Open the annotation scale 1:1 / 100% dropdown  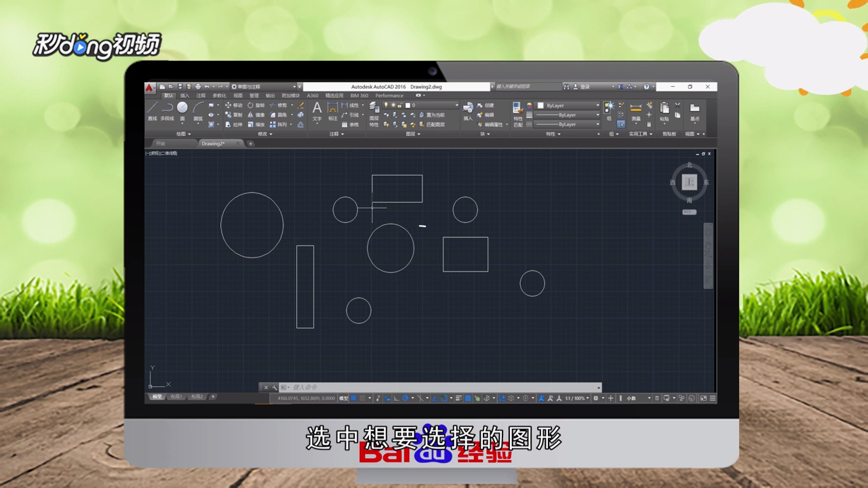pos(577,398)
